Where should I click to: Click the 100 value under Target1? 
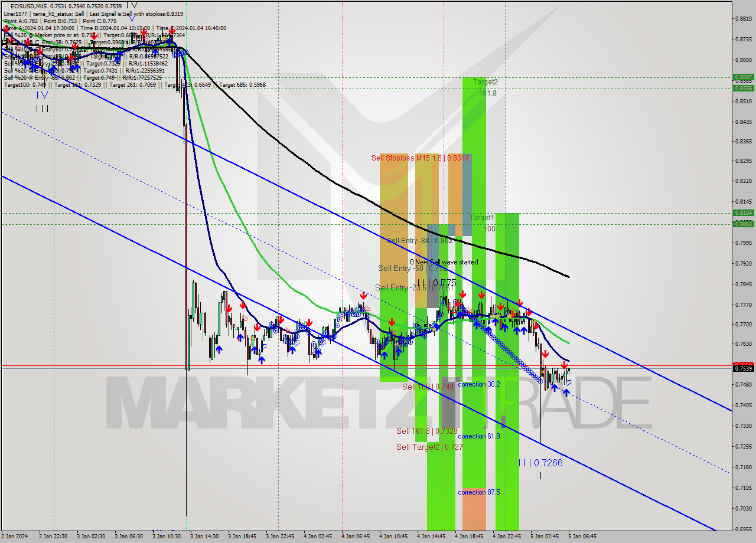489,228
